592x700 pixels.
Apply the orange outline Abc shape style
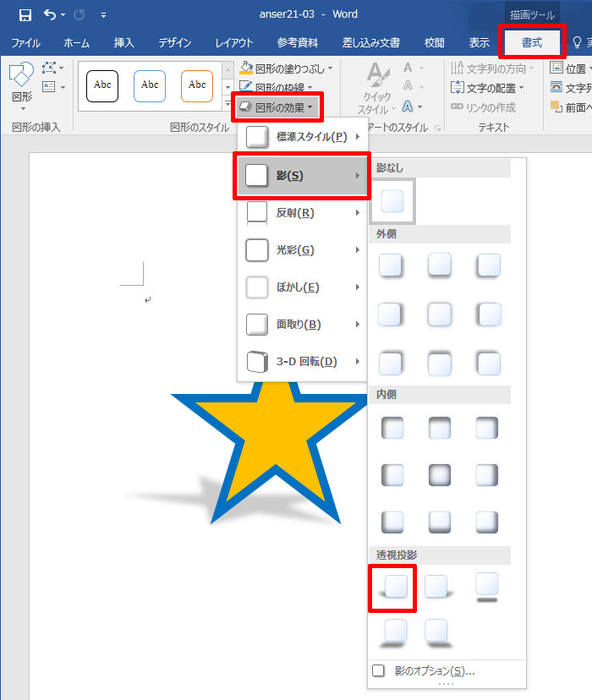point(197,85)
